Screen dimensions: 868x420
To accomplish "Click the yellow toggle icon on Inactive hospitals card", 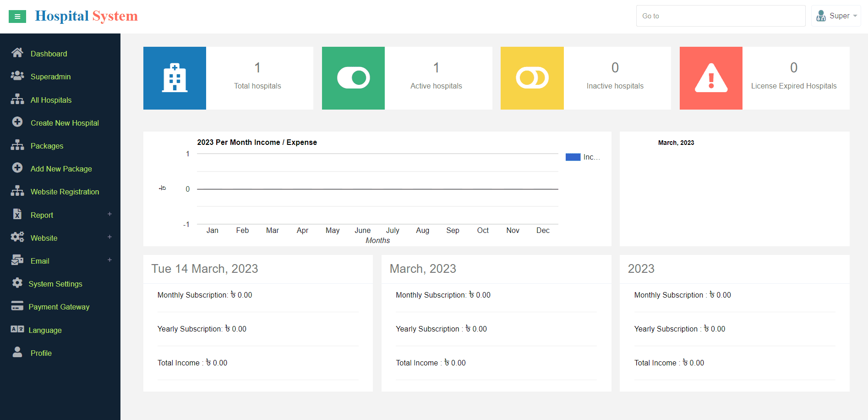I will 532,78.
